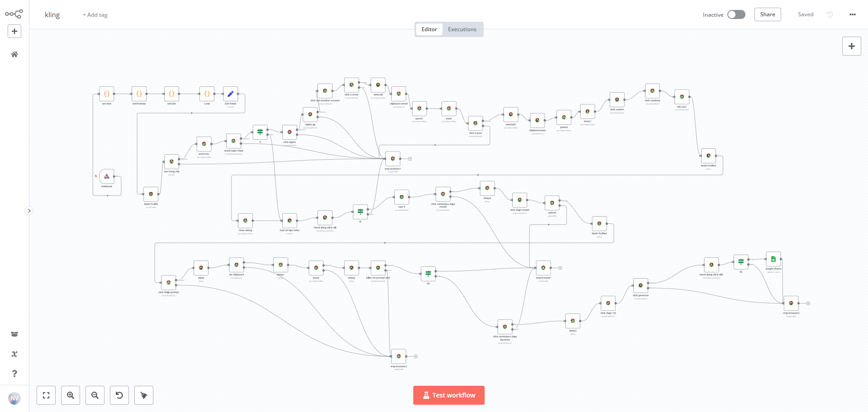Open the workflow history icon
This screenshot has width=868, height=412.
click(x=830, y=14)
